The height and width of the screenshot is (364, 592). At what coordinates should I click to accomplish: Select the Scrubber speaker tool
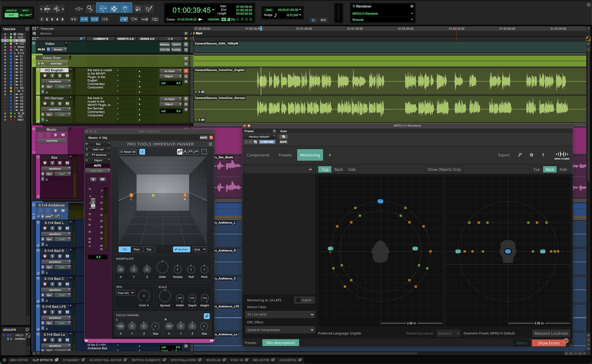click(x=138, y=9)
